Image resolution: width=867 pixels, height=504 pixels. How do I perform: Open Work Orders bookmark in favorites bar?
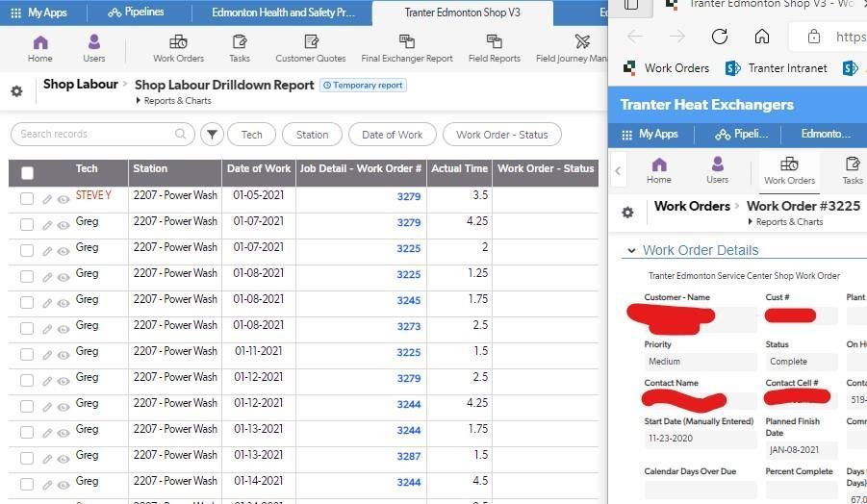[x=666, y=68]
